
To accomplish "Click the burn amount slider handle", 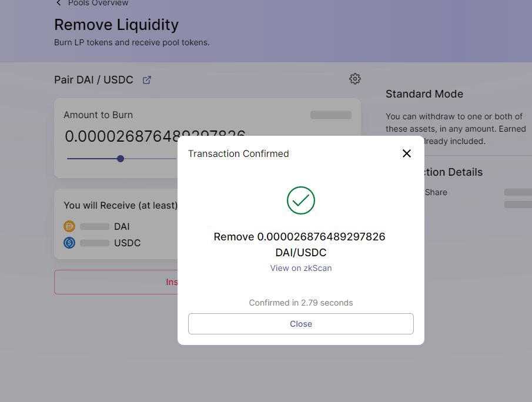I will [121, 159].
